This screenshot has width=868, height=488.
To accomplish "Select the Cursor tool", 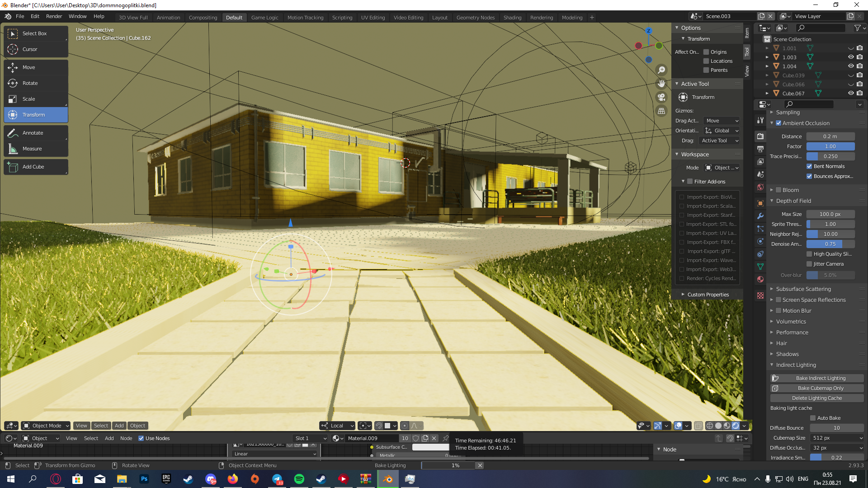I will pos(30,49).
